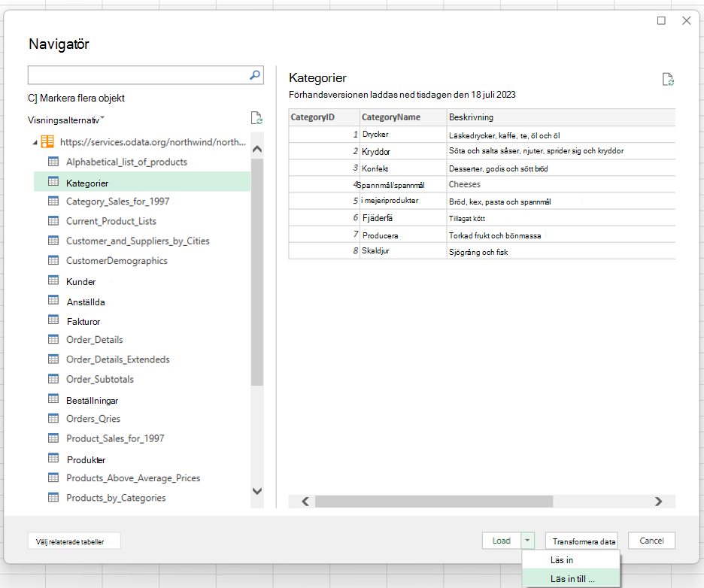This screenshot has width=704, height=588.
Task: Select the Alphabetical_list_of_products table icon
Action: pyautogui.click(x=53, y=162)
